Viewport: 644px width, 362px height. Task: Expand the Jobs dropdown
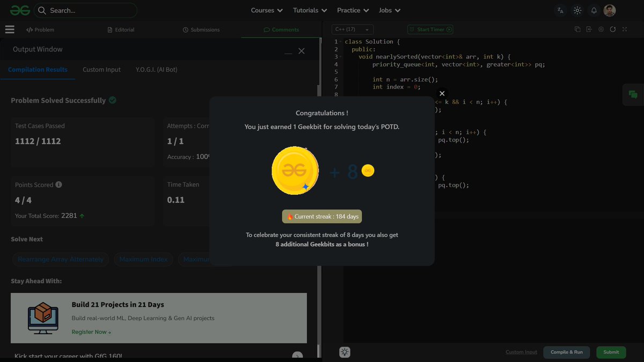click(x=389, y=10)
